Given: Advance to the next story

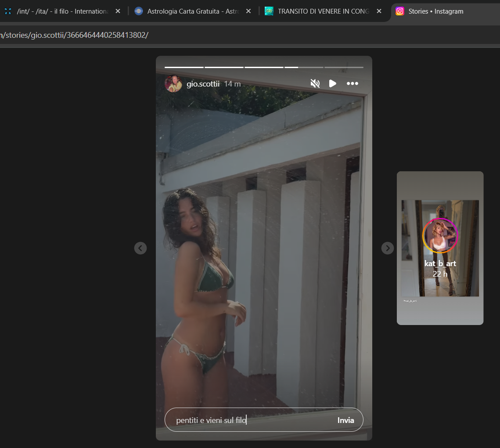Looking at the screenshot, I should (x=388, y=248).
